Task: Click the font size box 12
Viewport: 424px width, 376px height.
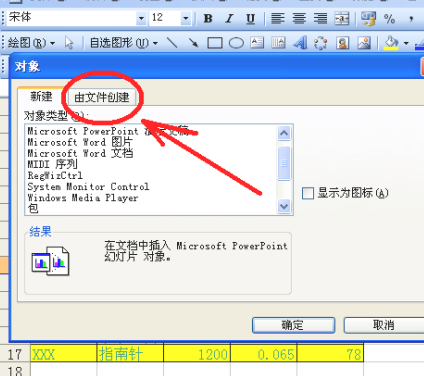Action: pos(165,18)
